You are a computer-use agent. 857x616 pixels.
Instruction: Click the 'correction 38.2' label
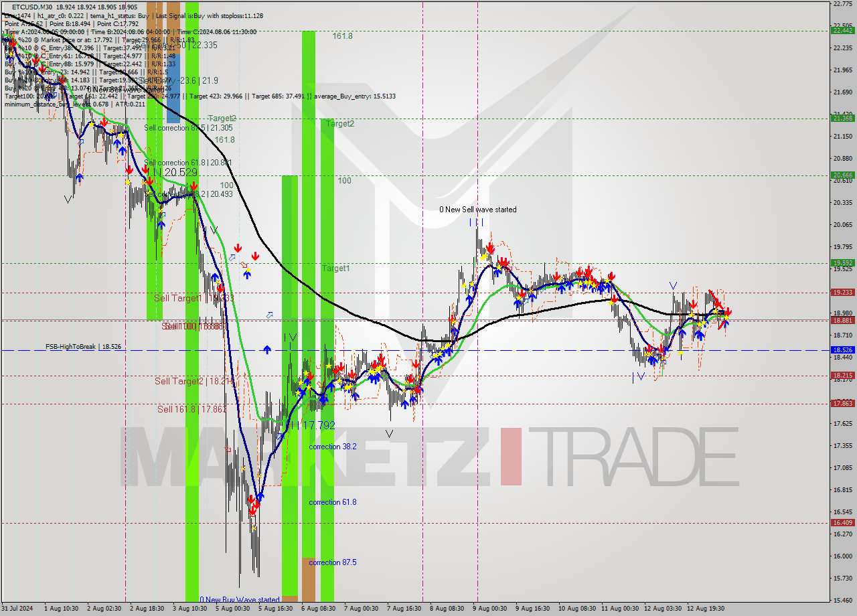pyautogui.click(x=333, y=447)
